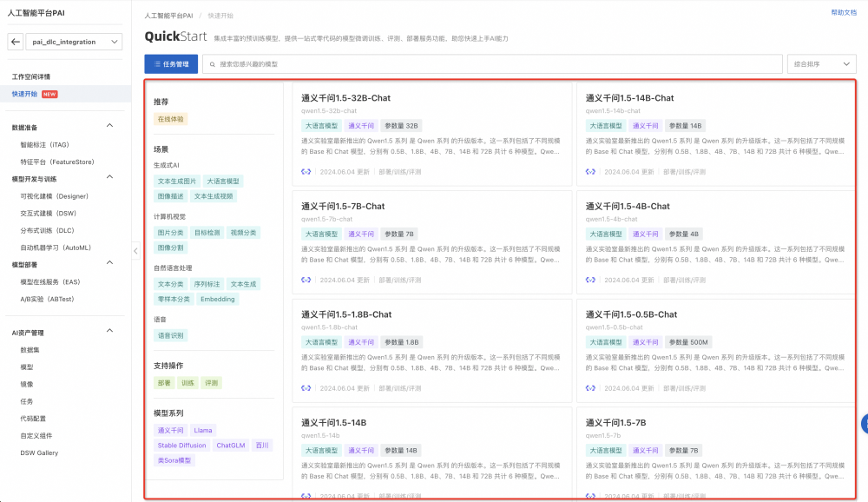Open the 通义千问1.5-7B model card title

coord(615,423)
